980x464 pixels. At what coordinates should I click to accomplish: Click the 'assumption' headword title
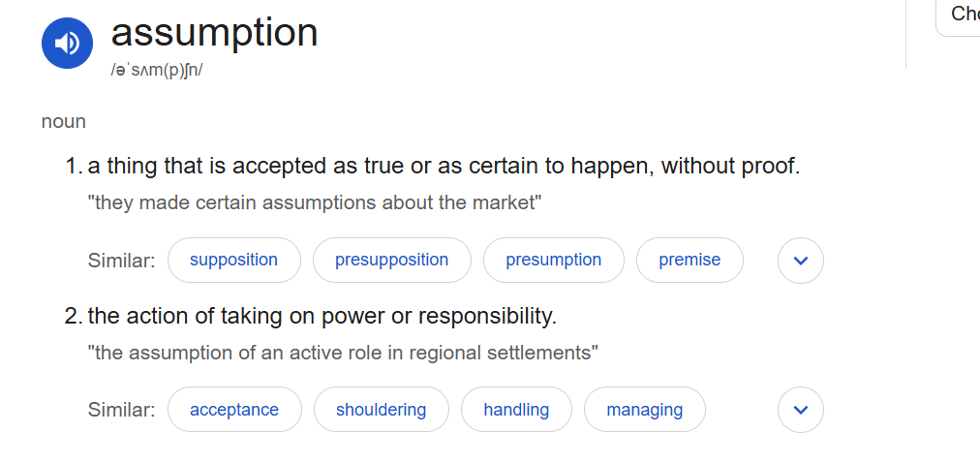214,33
